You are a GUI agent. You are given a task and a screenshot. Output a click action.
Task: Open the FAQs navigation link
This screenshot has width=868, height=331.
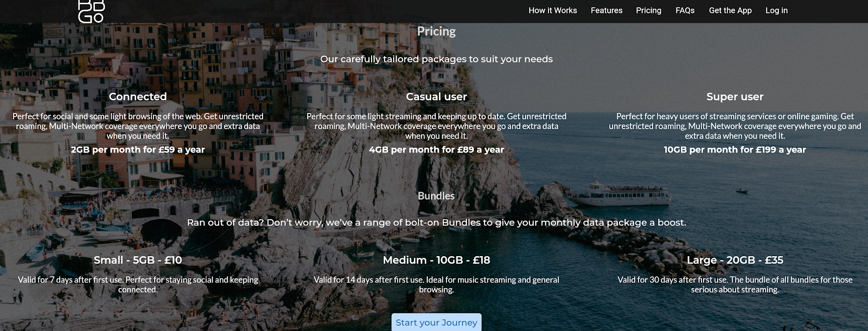pyautogui.click(x=685, y=10)
